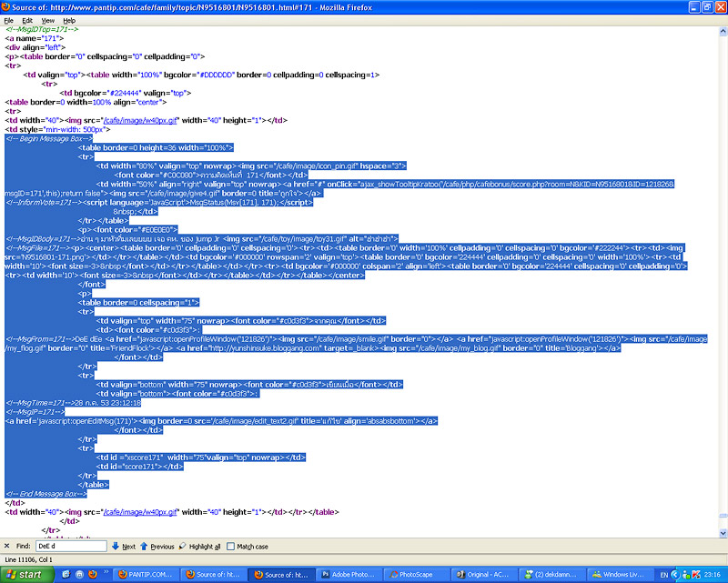Focus the Find text field containing 'DeE d'

point(71,546)
